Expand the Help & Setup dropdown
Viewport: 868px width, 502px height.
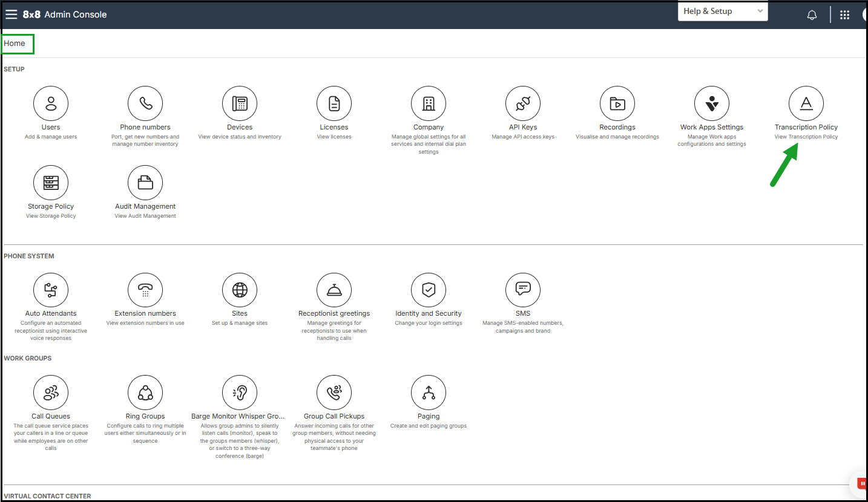coord(723,11)
